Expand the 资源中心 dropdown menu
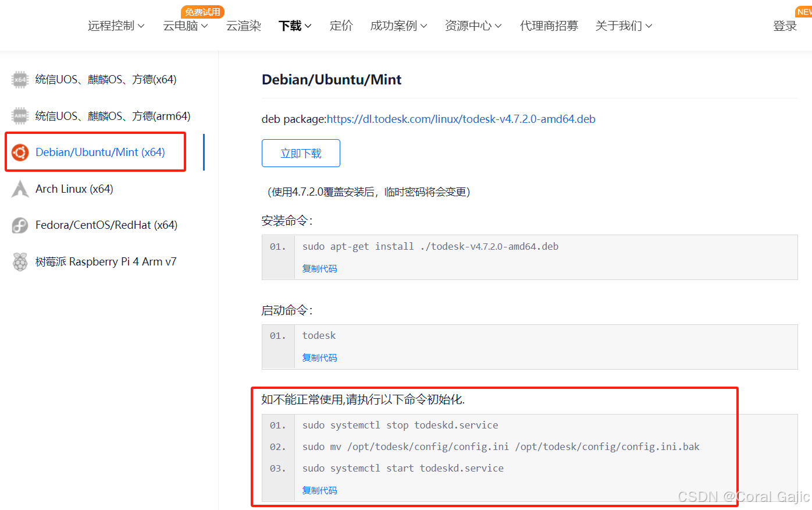 [x=473, y=26]
